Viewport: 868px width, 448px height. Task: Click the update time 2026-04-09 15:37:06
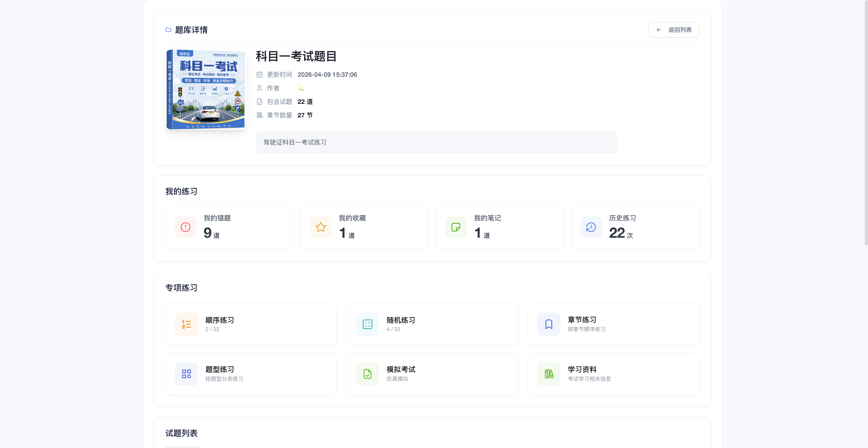[327, 75]
